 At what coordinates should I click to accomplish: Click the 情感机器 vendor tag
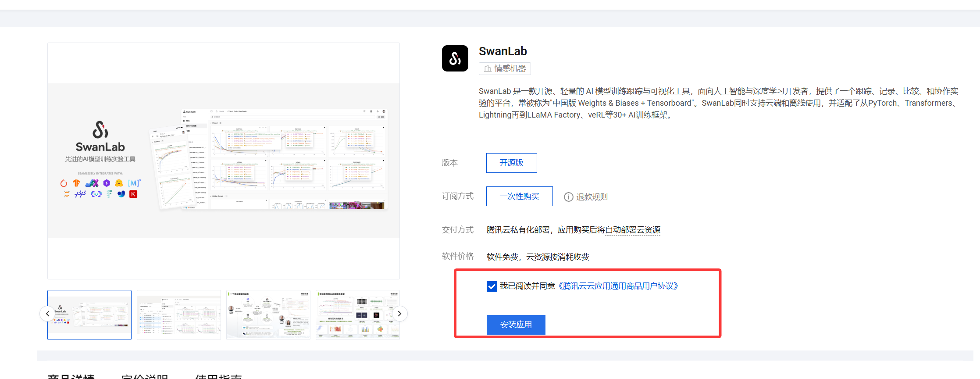coord(505,68)
